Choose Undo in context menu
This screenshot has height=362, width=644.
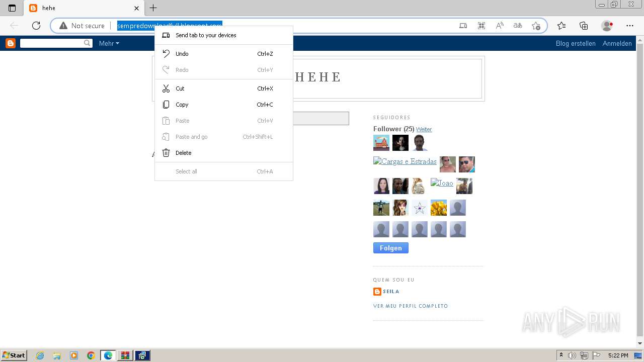[224, 54]
